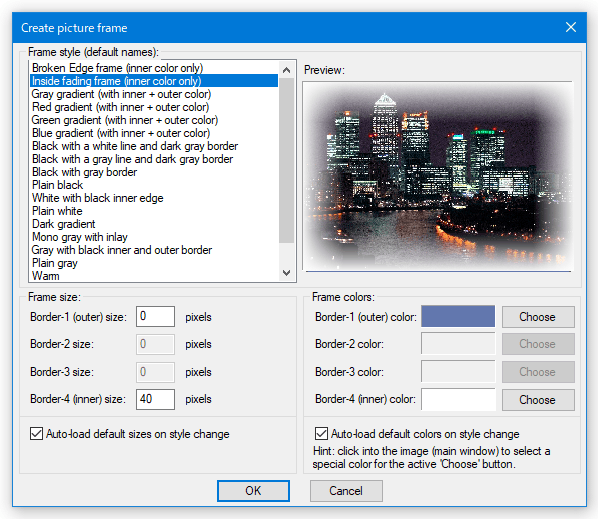The height and width of the screenshot is (519, 598).
Task: Click the frame style list up arrow
Action: point(286,70)
